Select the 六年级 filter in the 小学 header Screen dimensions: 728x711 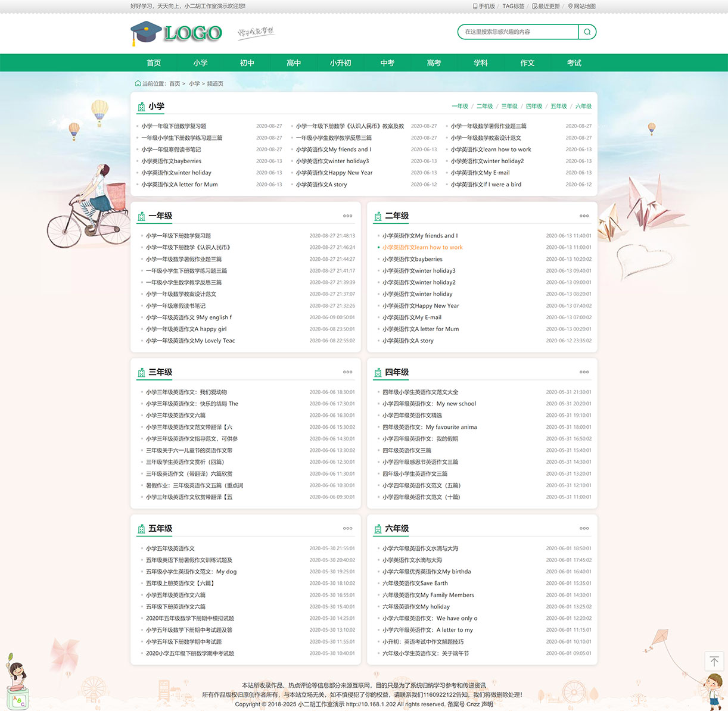(x=583, y=106)
